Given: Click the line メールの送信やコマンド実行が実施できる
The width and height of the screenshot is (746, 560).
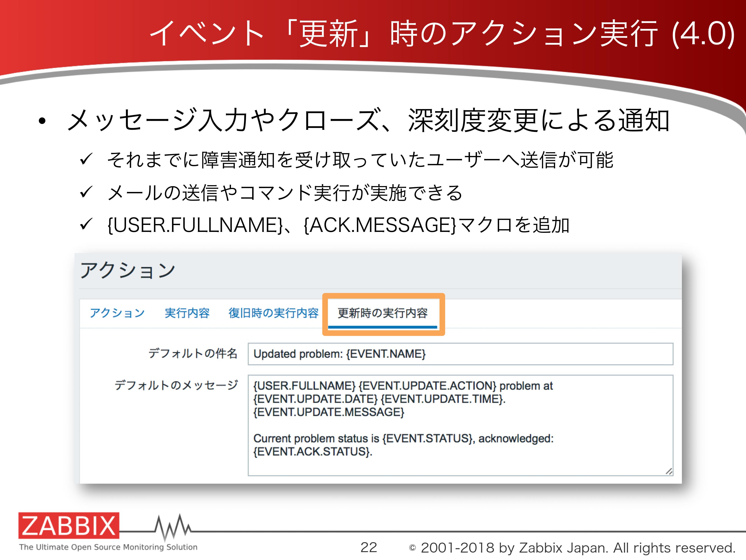Looking at the screenshot, I should coord(285,193).
